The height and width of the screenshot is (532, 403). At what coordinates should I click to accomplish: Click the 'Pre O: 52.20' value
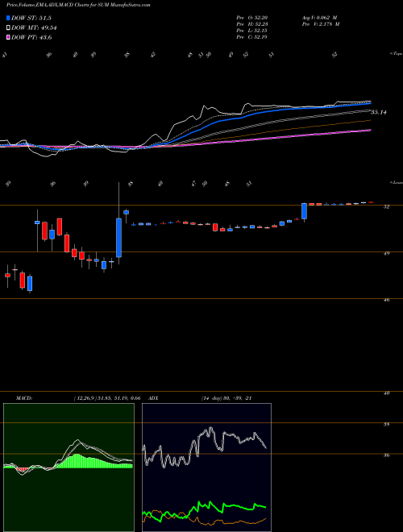(x=252, y=18)
